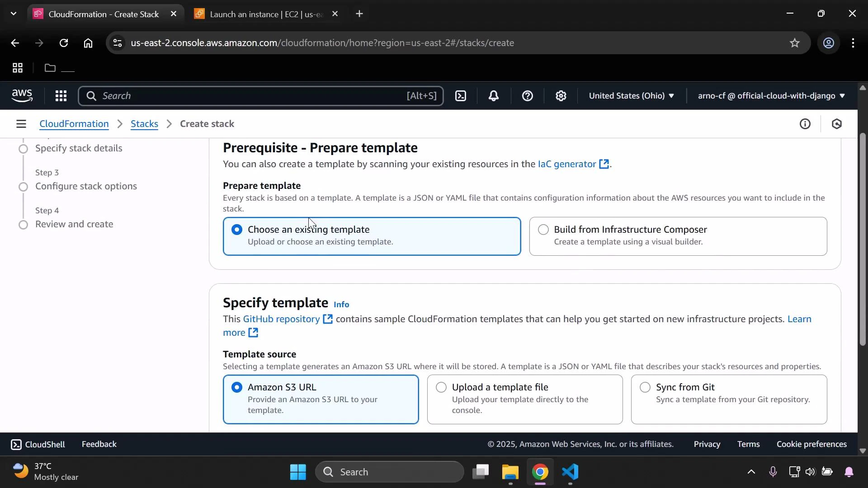Open the AWS services grid menu
This screenshot has width=868, height=488.
point(61,96)
